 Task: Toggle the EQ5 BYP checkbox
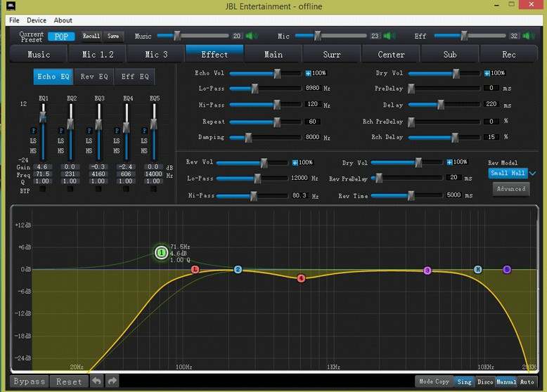tap(155, 190)
